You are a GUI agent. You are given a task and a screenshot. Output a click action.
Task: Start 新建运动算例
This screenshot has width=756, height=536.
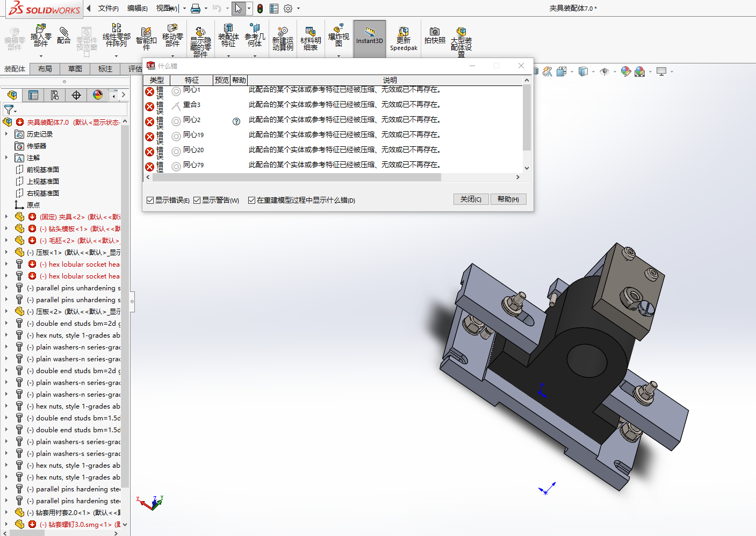(x=283, y=39)
